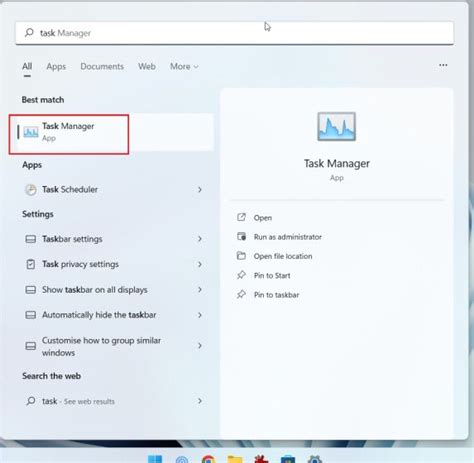Open File Explorer from the taskbar
The height and width of the screenshot is (463, 474).
pyautogui.click(x=235, y=459)
